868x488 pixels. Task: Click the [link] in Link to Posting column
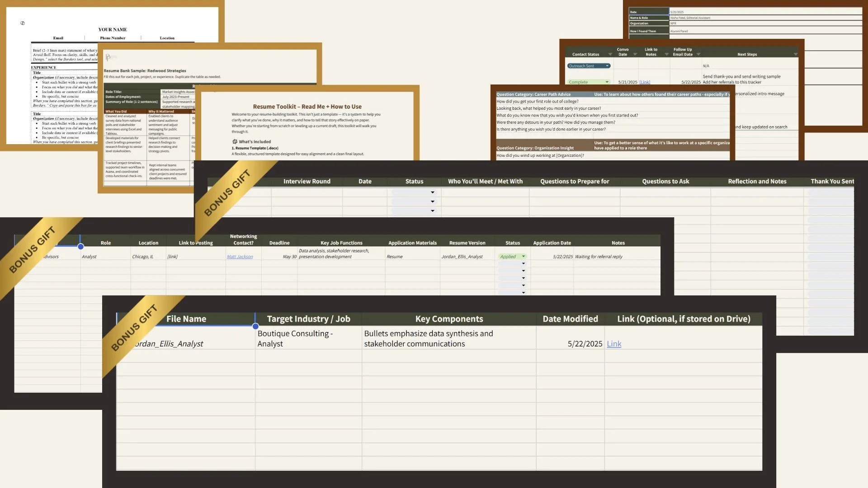[172, 257]
